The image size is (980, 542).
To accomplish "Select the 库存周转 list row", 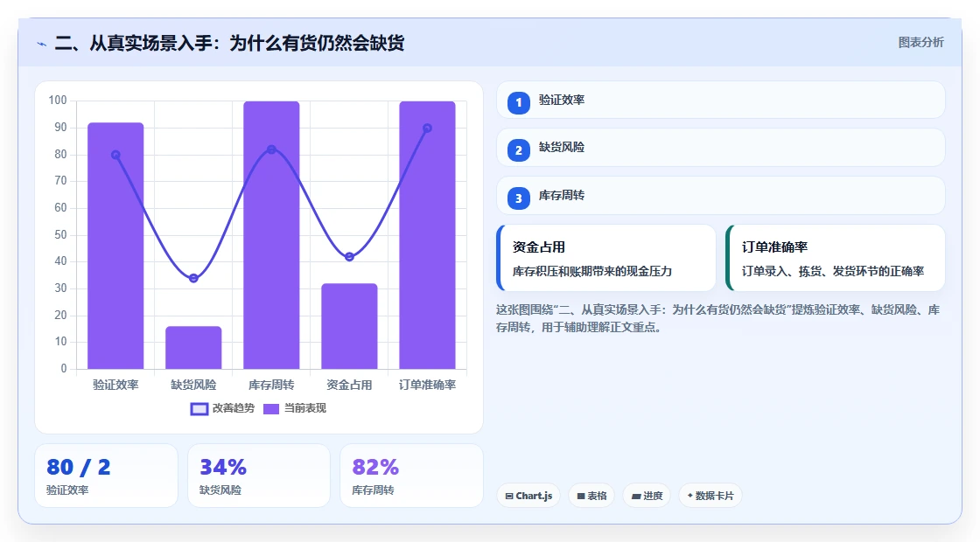I will coord(721,196).
